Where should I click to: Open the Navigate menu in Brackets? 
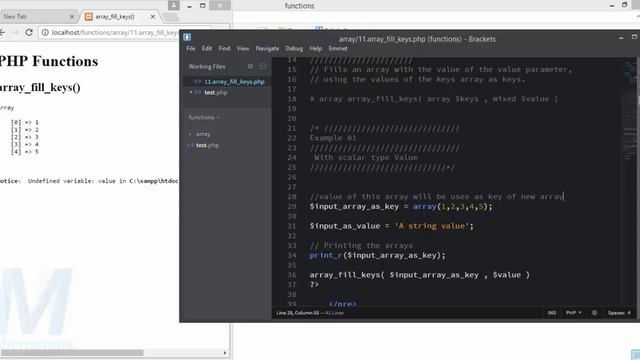[x=267, y=48]
